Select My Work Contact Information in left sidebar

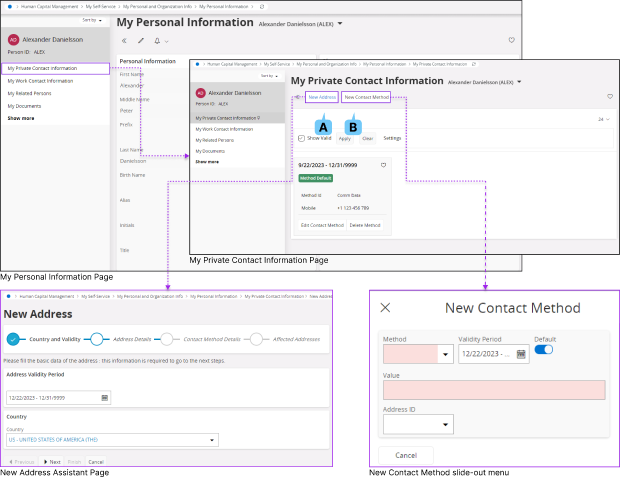pyautogui.click(x=40, y=81)
